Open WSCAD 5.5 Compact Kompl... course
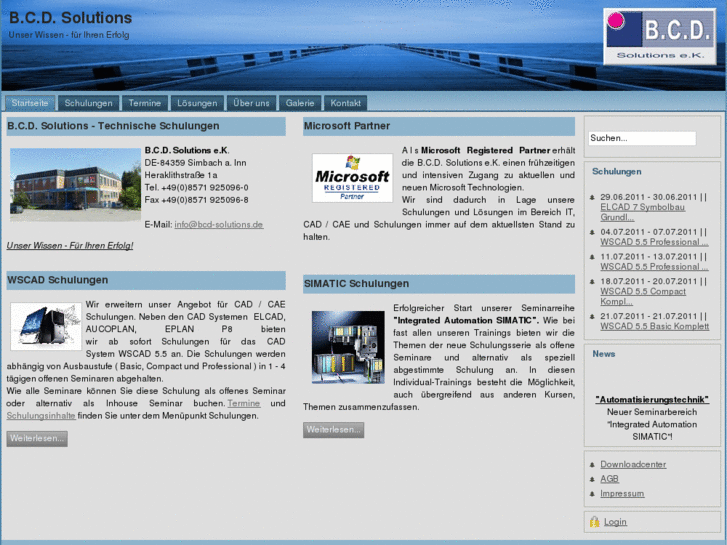 (x=643, y=296)
